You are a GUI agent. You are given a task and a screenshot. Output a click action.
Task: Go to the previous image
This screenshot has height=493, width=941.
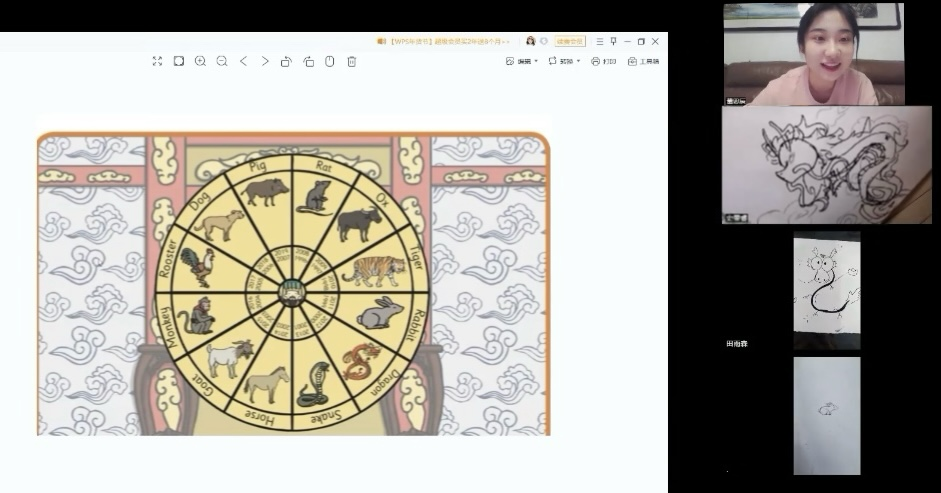click(x=243, y=61)
